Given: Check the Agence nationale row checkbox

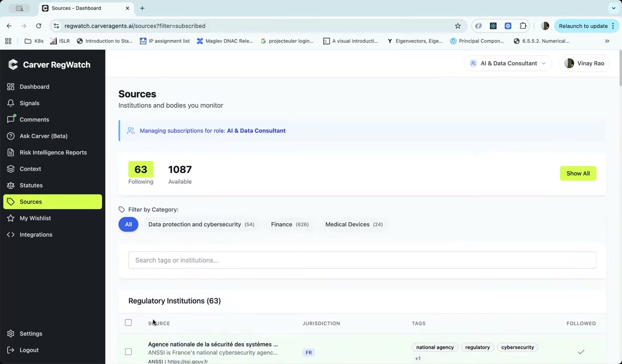Looking at the screenshot, I should point(128,352).
